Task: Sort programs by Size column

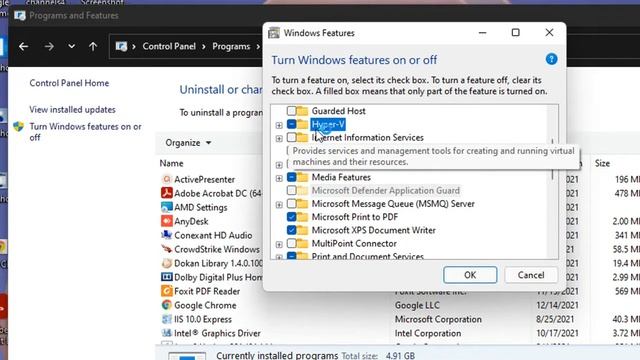Action: click(x=602, y=163)
